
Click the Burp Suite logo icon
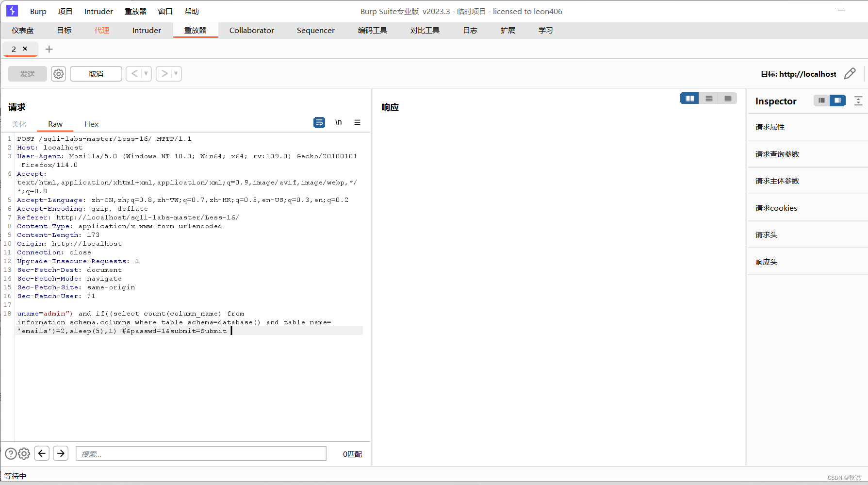pyautogui.click(x=12, y=11)
